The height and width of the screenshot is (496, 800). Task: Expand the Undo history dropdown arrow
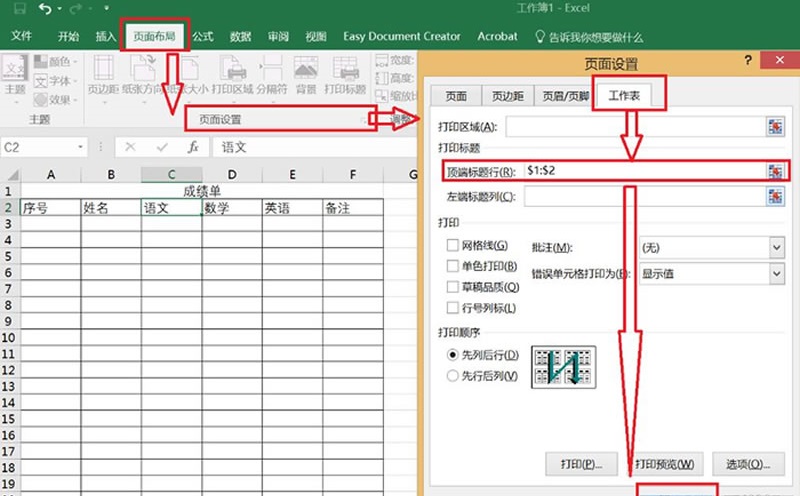[59, 9]
